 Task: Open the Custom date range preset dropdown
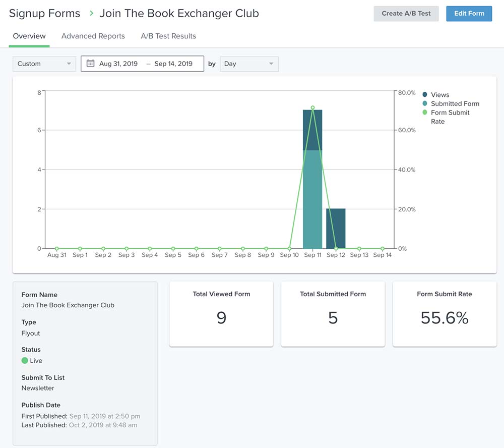point(44,64)
